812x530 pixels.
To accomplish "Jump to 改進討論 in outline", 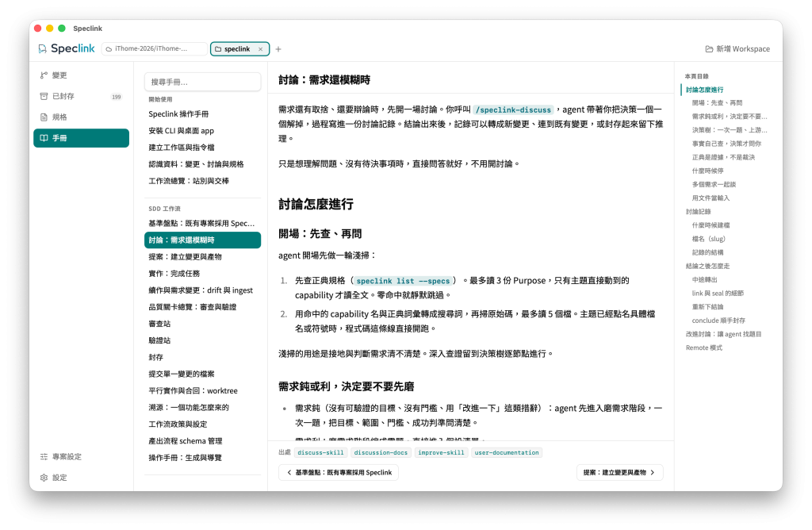I will tap(723, 334).
